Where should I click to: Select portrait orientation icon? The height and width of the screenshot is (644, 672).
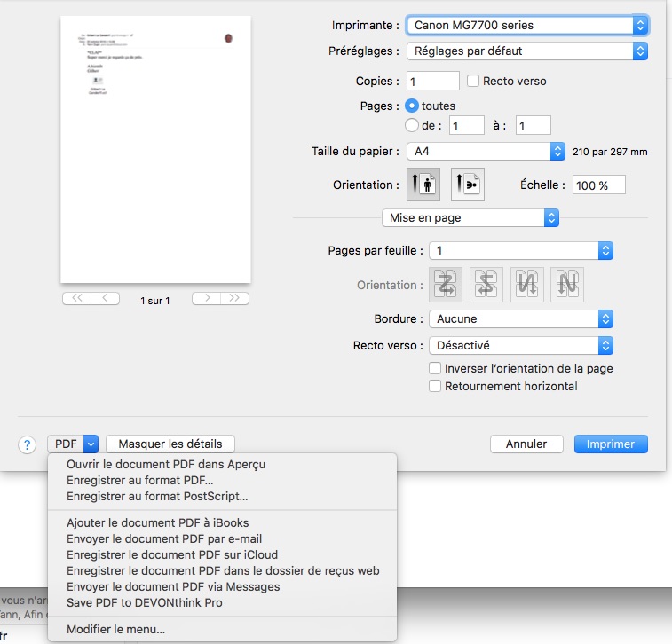click(423, 185)
